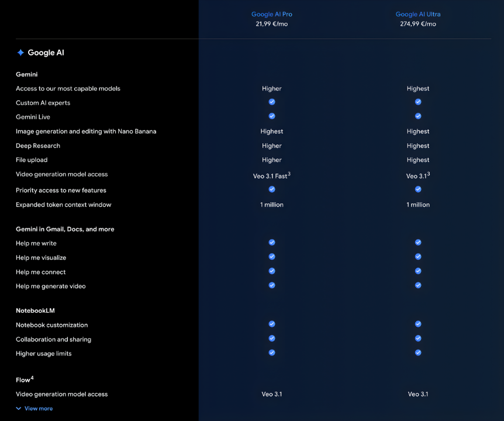Viewport: 504px width, 421px height.
Task: Click 'Highest' Nano Banana value under Pro
Action: [x=272, y=131]
